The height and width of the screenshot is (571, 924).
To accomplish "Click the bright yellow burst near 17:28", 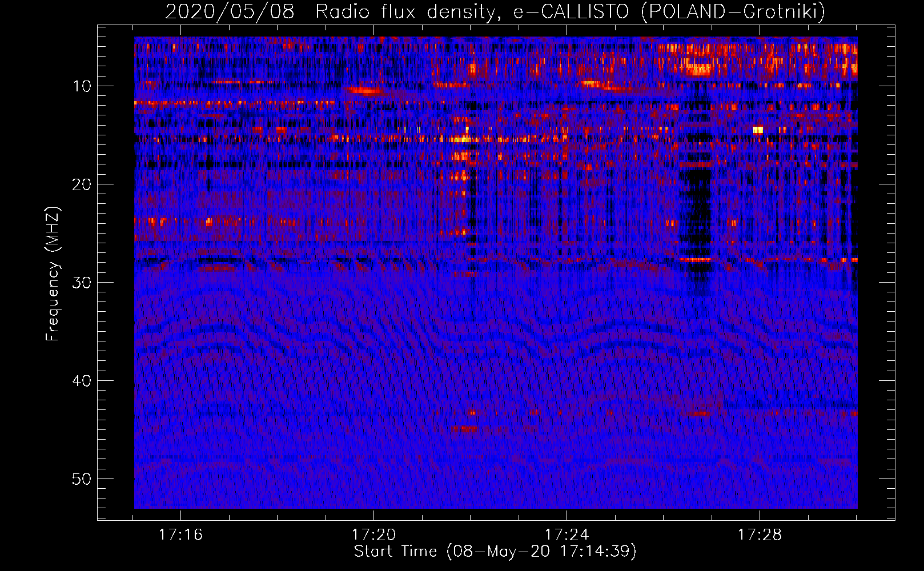I will tap(758, 130).
